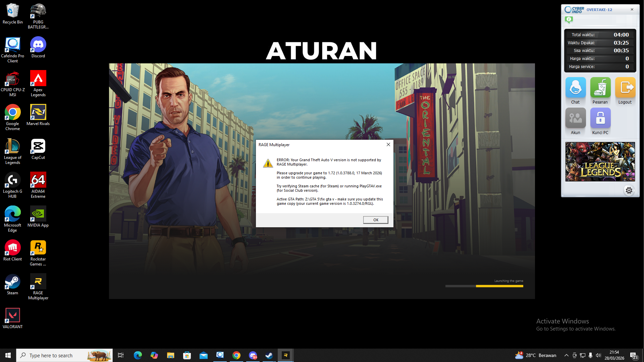Click the green info icon in CyberIndo panel
The width and height of the screenshot is (644, 362).
click(569, 19)
